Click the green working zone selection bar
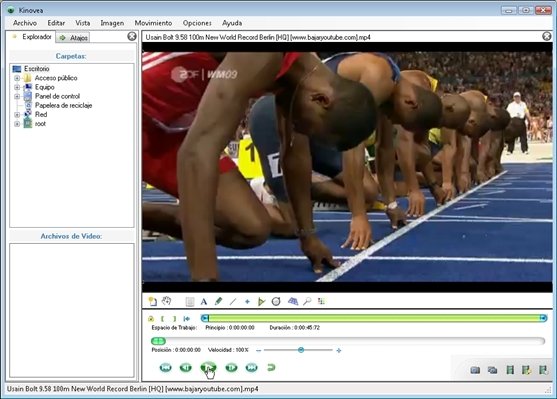The image size is (557, 399). coord(374,318)
